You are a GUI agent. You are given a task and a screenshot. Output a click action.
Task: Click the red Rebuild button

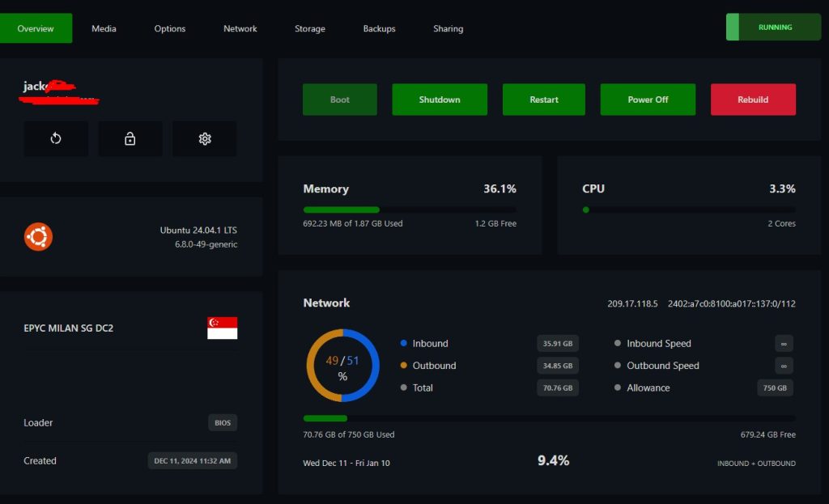tap(753, 100)
